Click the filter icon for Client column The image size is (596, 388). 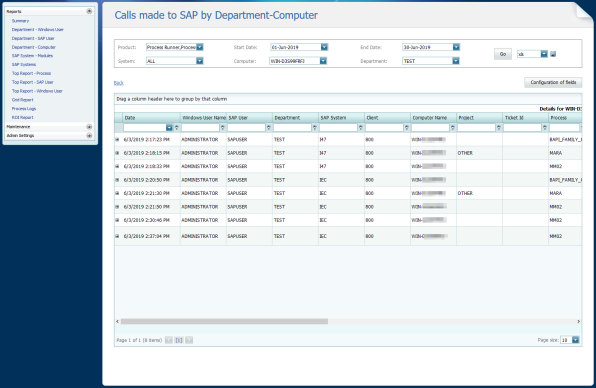click(x=407, y=128)
